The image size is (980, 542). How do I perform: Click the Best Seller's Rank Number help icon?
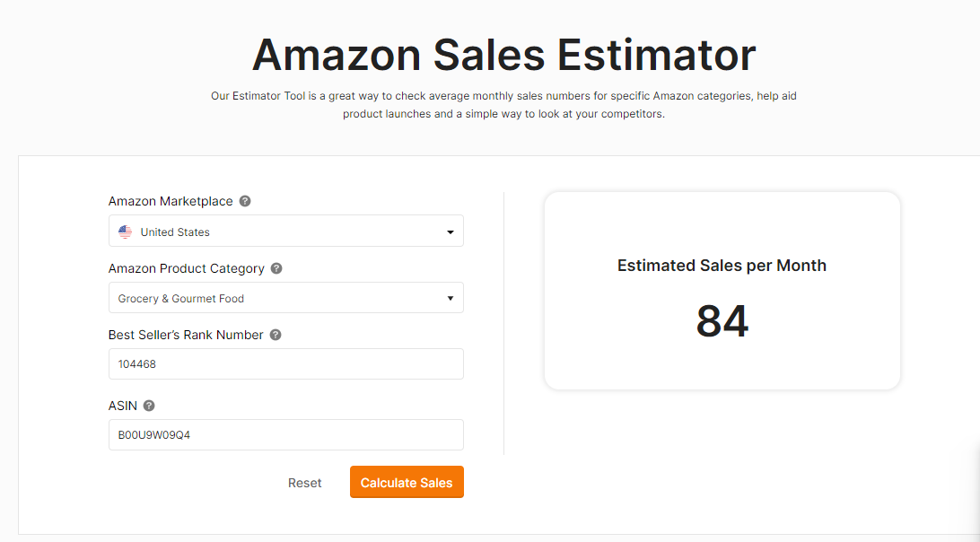click(275, 335)
